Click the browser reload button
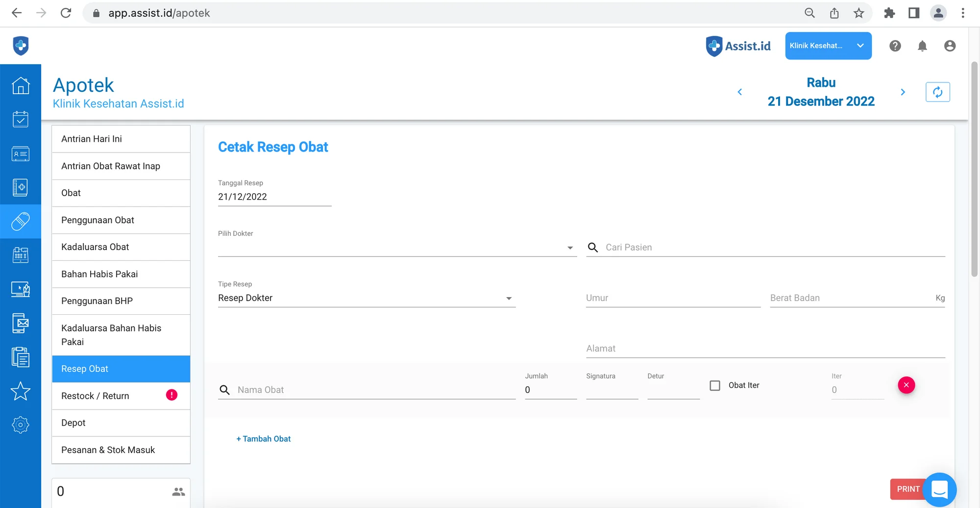Image resolution: width=980 pixels, height=508 pixels. pyautogui.click(x=66, y=13)
